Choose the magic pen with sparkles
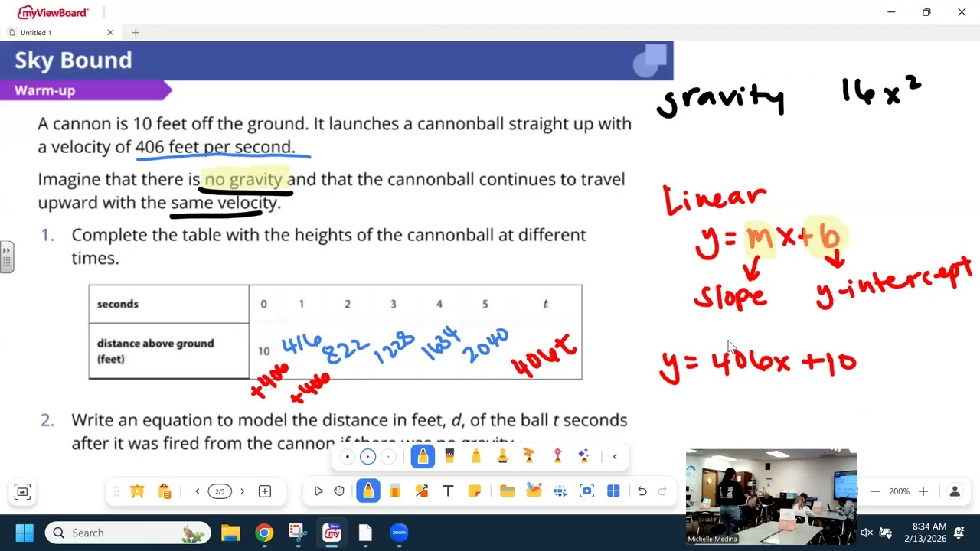980x551 pixels. 584,457
